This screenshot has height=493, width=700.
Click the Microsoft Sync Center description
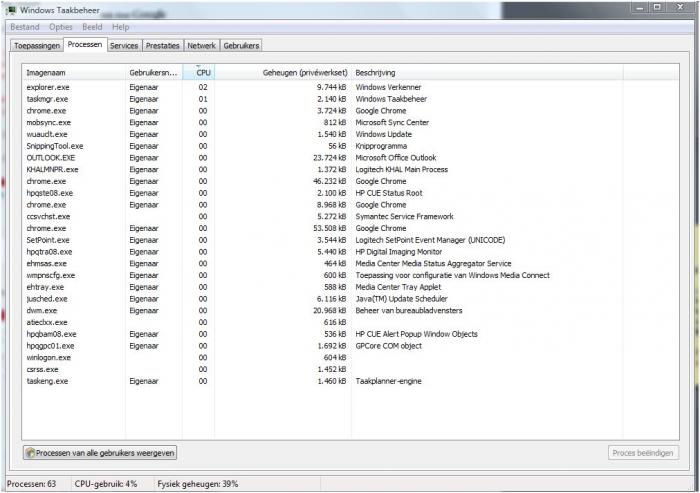392,122
